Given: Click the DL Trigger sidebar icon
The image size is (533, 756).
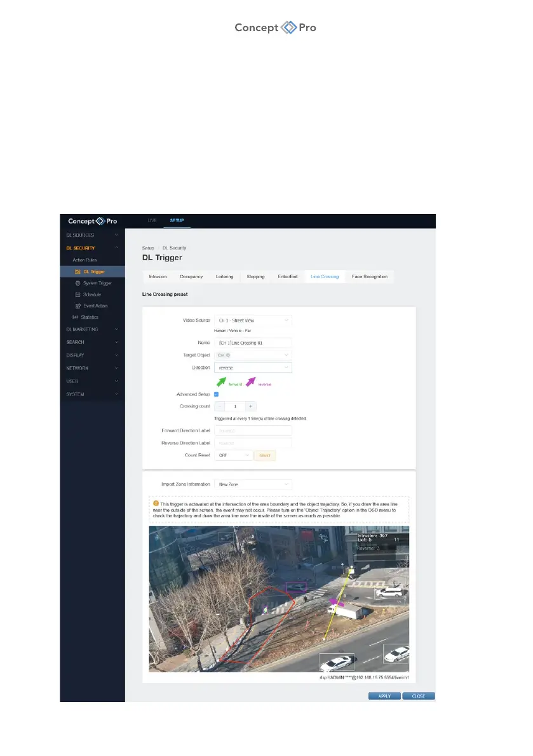Looking at the screenshot, I should point(78,272).
